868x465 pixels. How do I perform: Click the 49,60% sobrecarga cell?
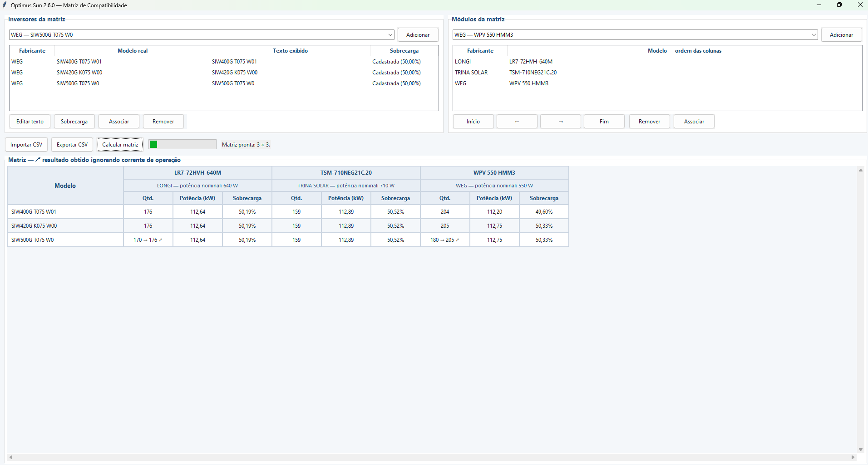click(x=544, y=212)
